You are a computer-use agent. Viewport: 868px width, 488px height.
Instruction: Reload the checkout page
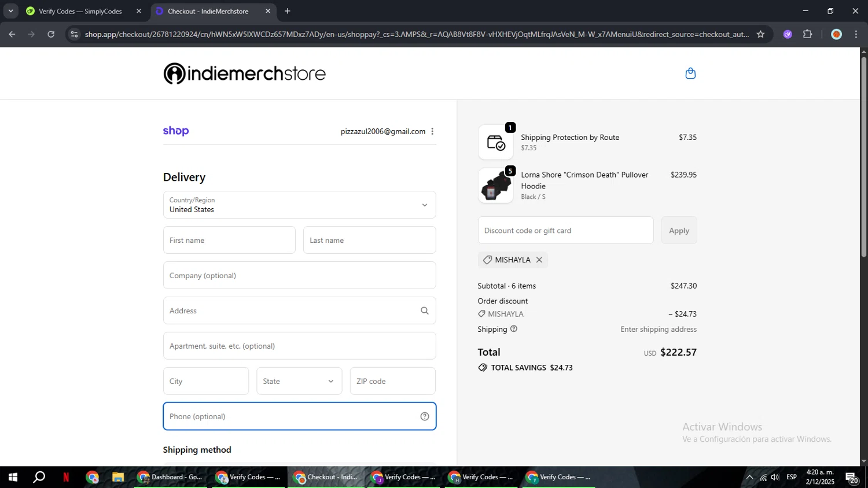51,34
